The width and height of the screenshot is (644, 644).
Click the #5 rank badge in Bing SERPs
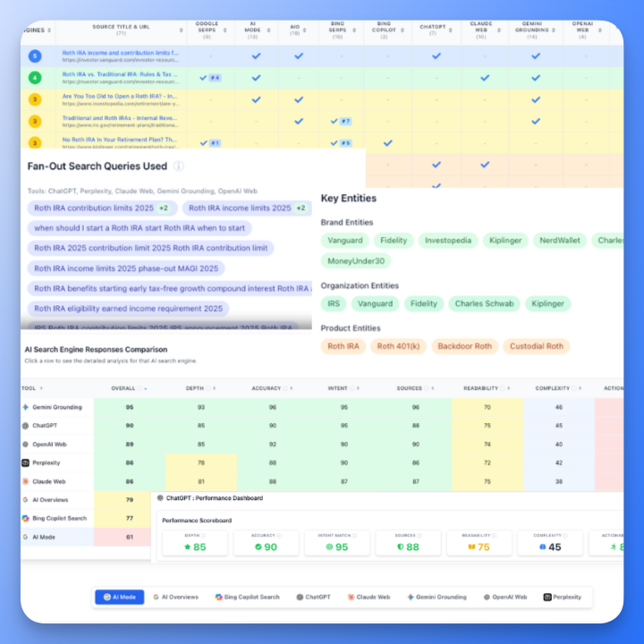point(346,143)
